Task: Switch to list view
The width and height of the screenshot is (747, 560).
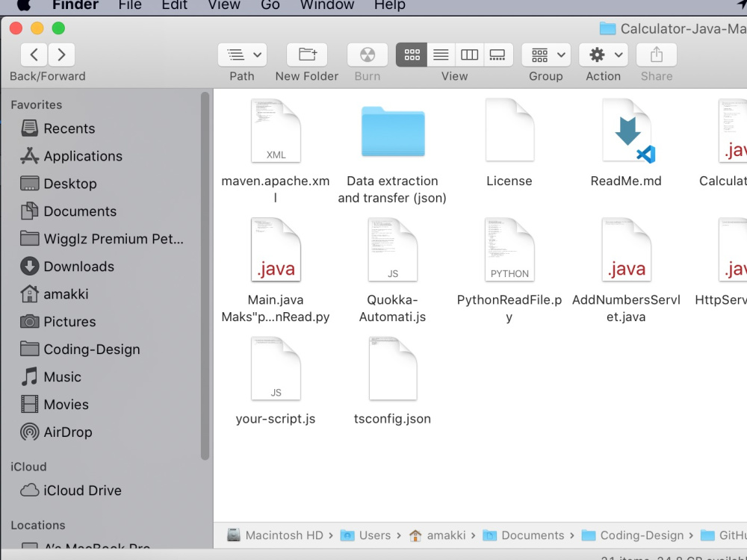Action: point(441,55)
